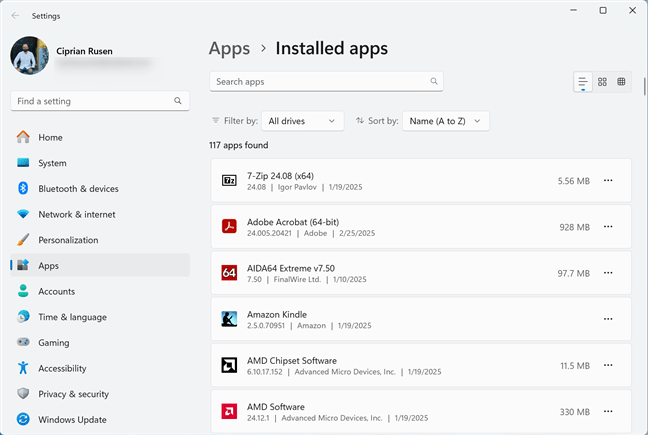Click the AMD Software red icon
The height and width of the screenshot is (435, 648).
229,411
